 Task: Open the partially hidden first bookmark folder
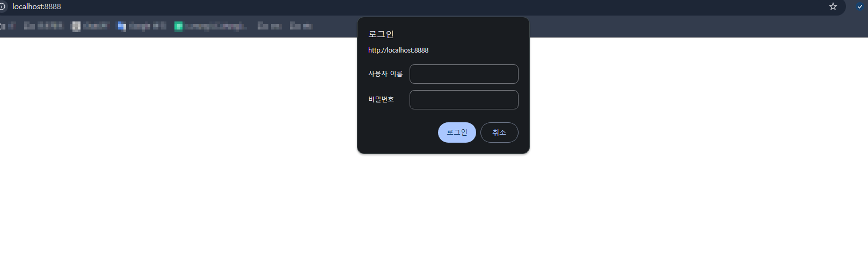[x=8, y=26]
